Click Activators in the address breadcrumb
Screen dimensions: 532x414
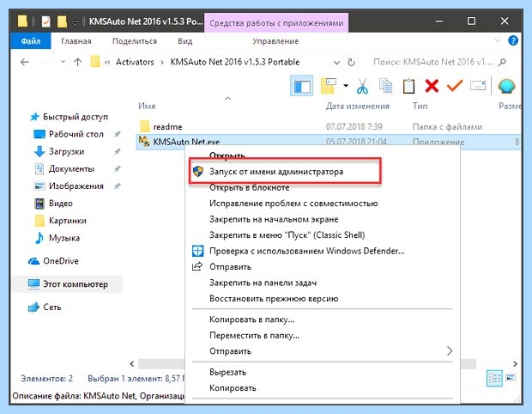tap(135, 62)
